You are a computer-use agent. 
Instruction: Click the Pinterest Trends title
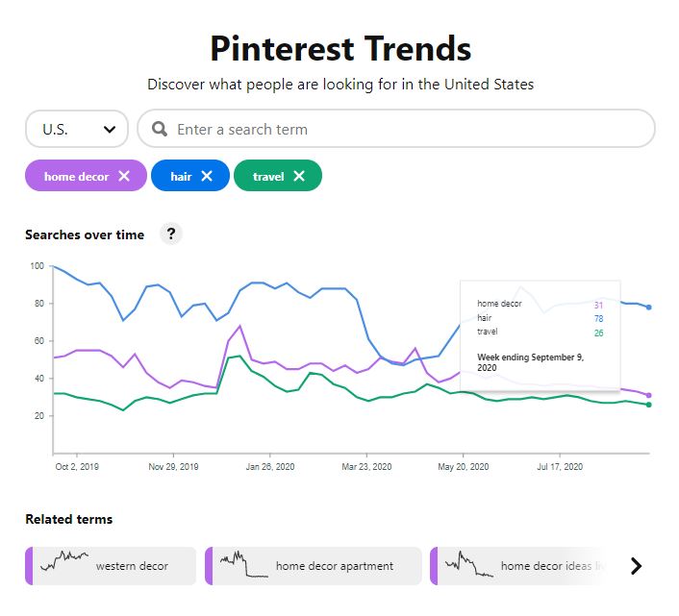pyautogui.click(x=340, y=48)
